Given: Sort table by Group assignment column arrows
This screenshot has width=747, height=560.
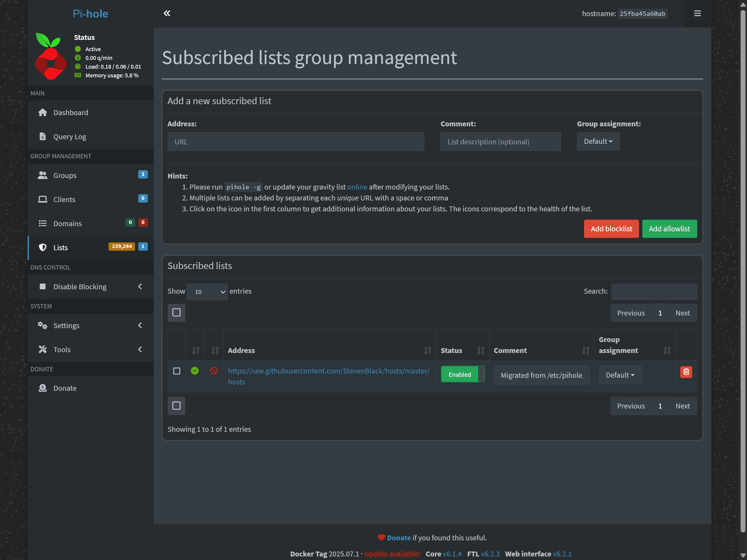Looking at the screenshot, I should (x=667, y=351).
